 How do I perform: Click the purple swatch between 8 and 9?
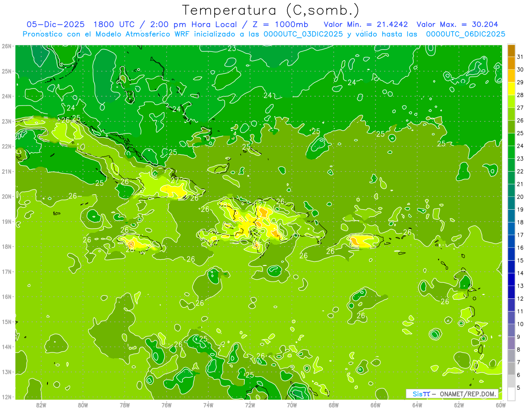511,343
